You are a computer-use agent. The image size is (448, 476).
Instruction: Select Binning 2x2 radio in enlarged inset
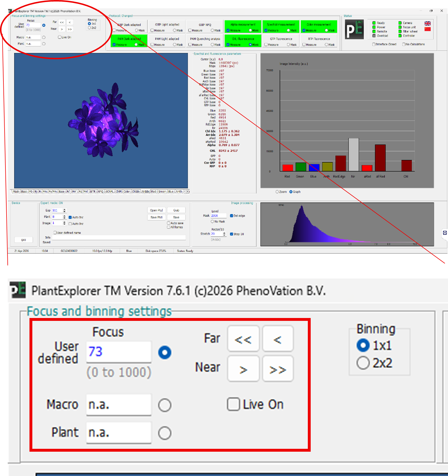pos(363,363)
